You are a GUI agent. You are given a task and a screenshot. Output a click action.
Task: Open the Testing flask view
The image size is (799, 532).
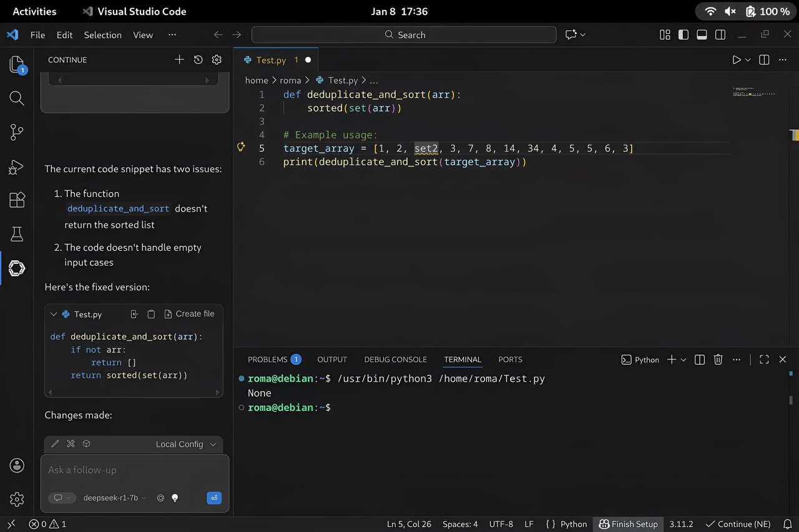pos(17,234)
